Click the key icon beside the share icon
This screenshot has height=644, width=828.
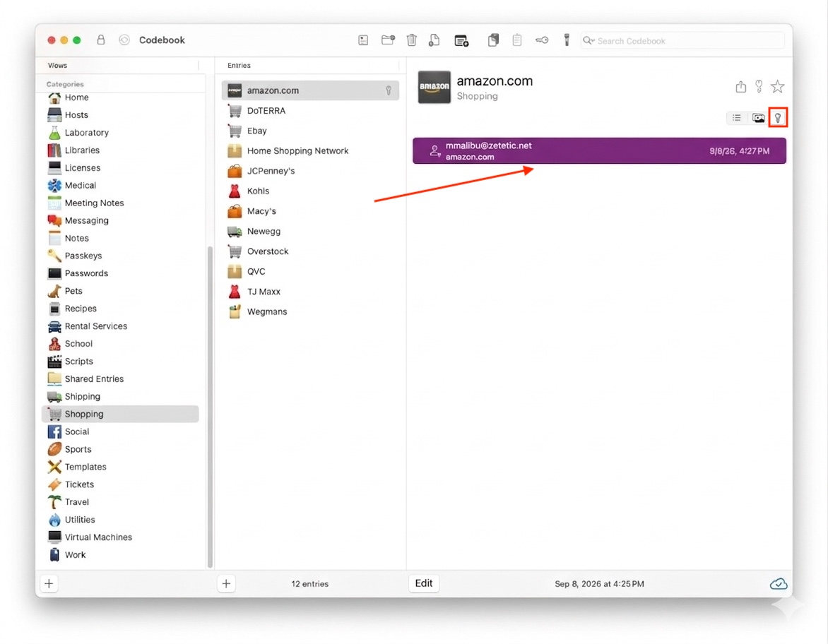coord(759,87)
